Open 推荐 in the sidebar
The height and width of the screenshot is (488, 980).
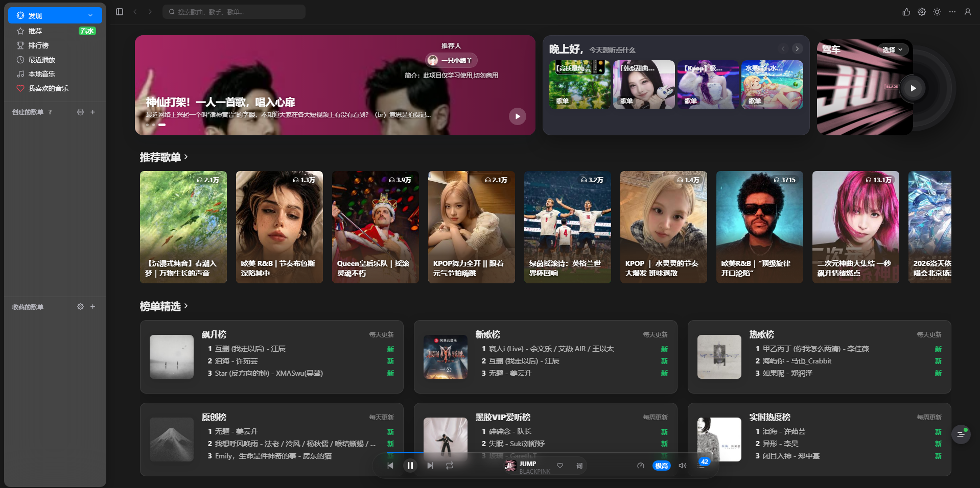coord(35,31)
